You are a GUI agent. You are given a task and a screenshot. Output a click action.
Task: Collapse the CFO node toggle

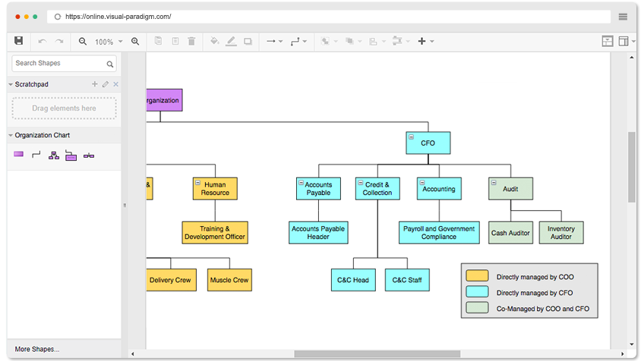(x=411, y=137)
